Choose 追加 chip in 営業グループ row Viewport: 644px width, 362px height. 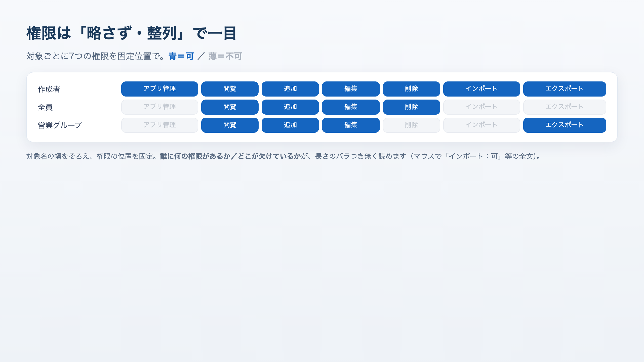pyautogui.click(x=290, y=125)
